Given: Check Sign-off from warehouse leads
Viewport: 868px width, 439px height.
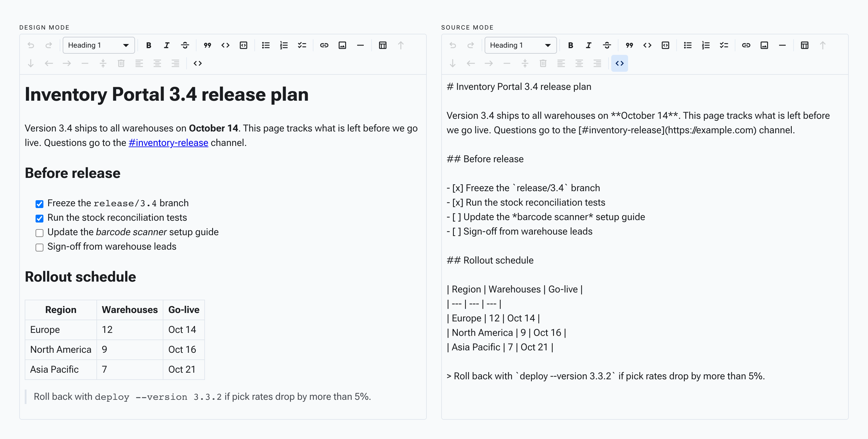Looking at the screenshot, I should (x=39, y=248).
